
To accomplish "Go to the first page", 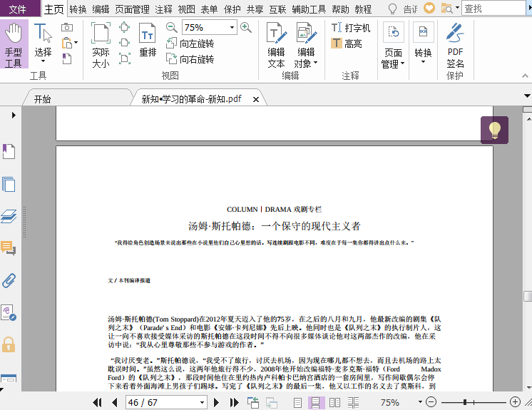I will [97, 402].
